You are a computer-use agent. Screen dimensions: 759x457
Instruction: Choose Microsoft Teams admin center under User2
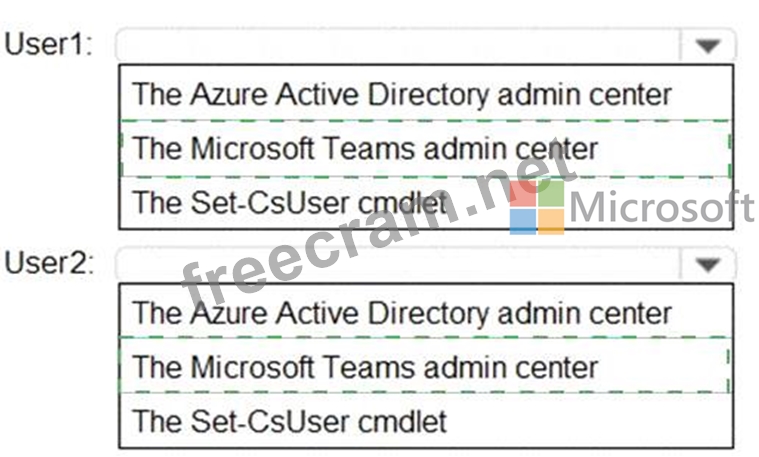click(366, 366)
